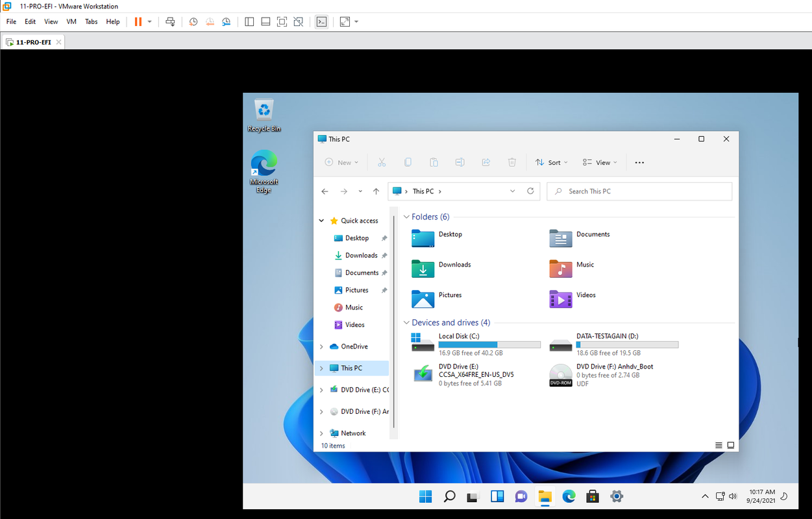Image resolution: width=812 pixels, height=519 pixels.
Task: Go back with the left arrow button
Action: tap(325, 191)
